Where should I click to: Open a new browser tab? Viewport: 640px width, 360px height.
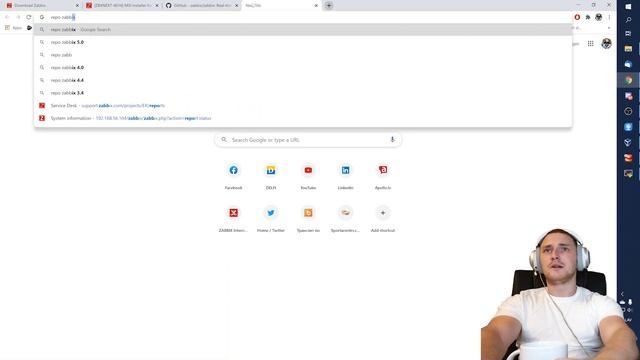tap(329, 6)
